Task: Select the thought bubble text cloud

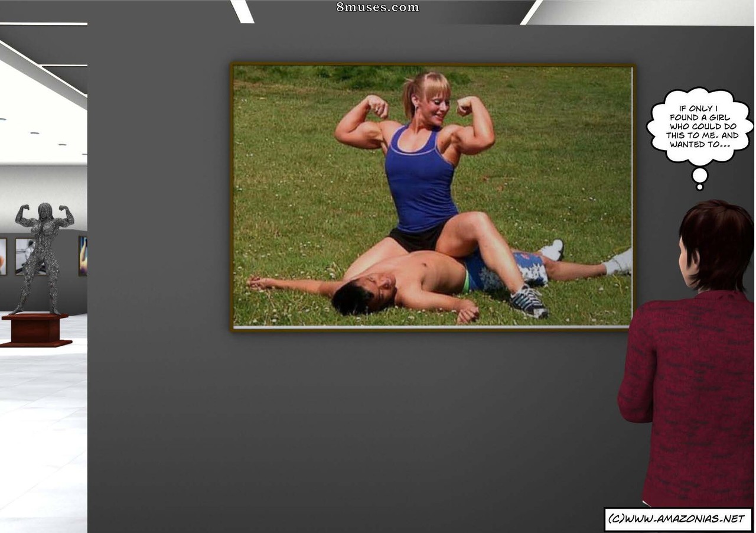Action: [x=700, y=126]
